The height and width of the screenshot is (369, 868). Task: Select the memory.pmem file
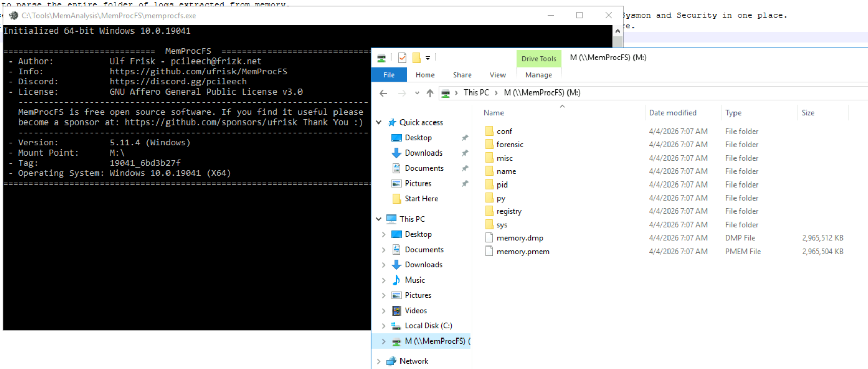click(x=523, y=252)
